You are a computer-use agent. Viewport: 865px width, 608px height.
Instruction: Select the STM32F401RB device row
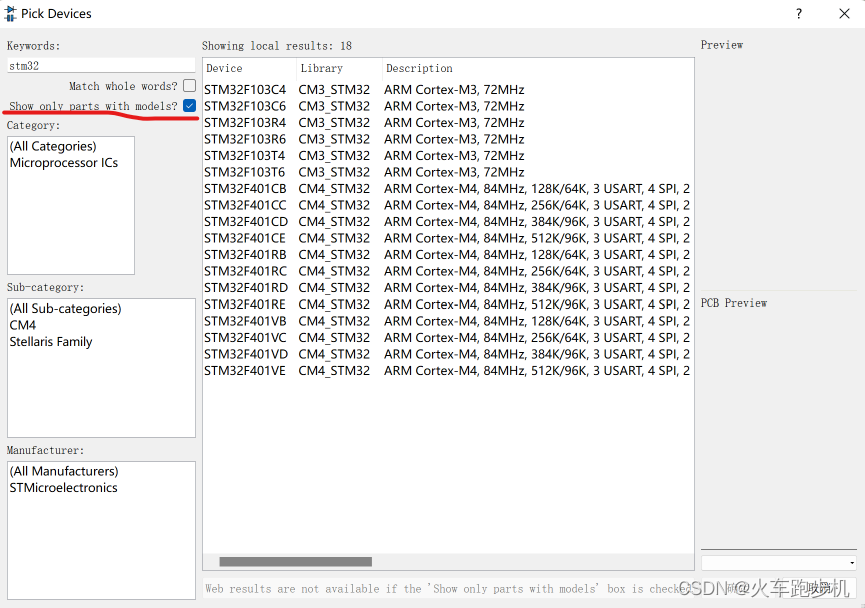coord(447,255)
